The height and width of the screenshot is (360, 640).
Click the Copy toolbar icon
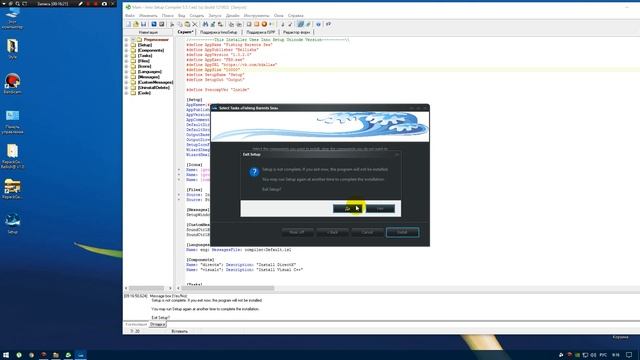pyautogui.click(x=180, y=24)
